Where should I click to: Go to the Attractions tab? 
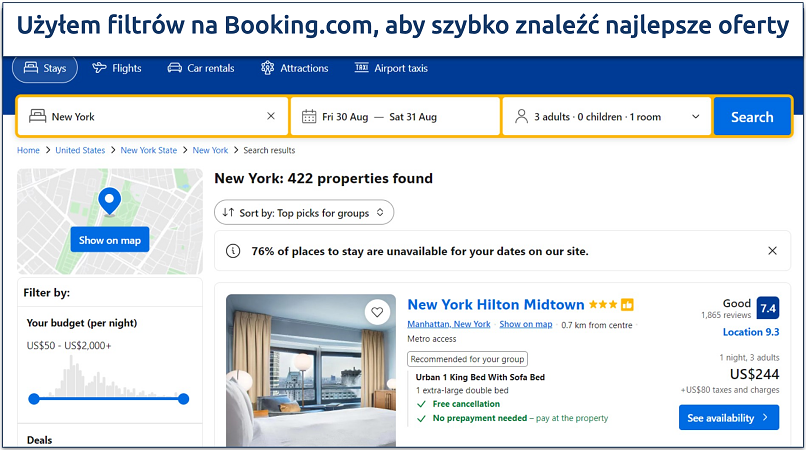pyautogui.click(x=295, y=68)
